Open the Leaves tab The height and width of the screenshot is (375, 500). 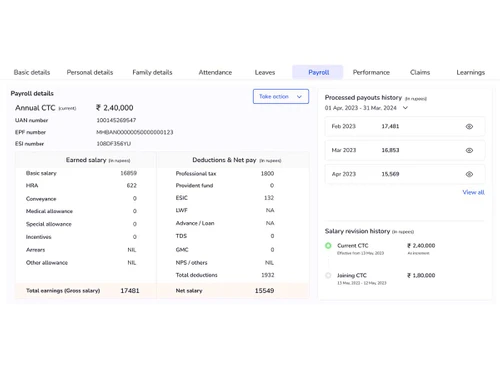coord(265,72)
